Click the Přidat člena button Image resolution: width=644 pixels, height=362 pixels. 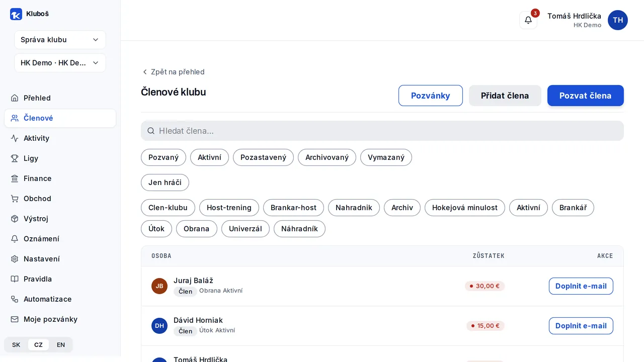pyautogui.click(x=505, y=96)
